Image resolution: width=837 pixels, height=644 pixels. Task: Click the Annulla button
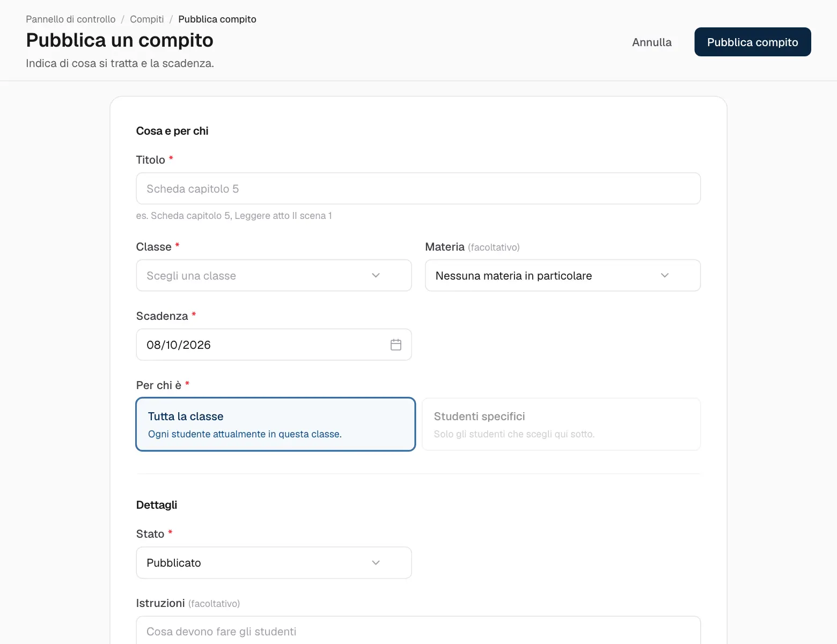[x=652, y=42]
